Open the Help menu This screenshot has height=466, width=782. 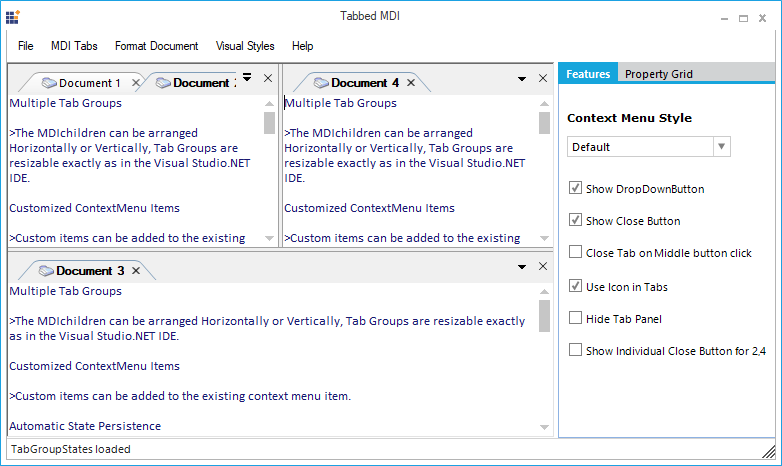(302, 46)
